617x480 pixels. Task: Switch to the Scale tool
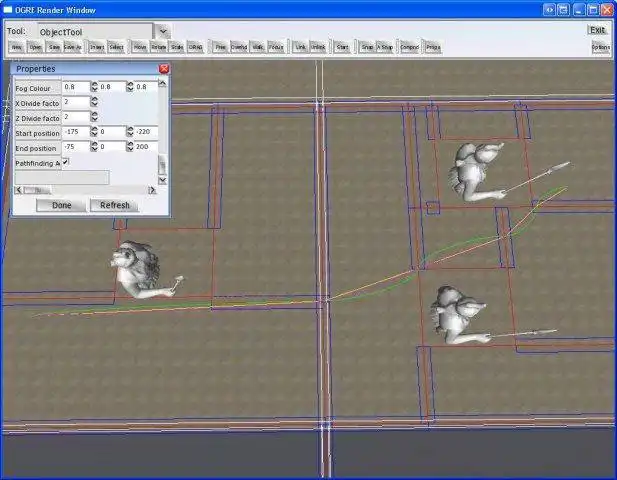(177, 47)
